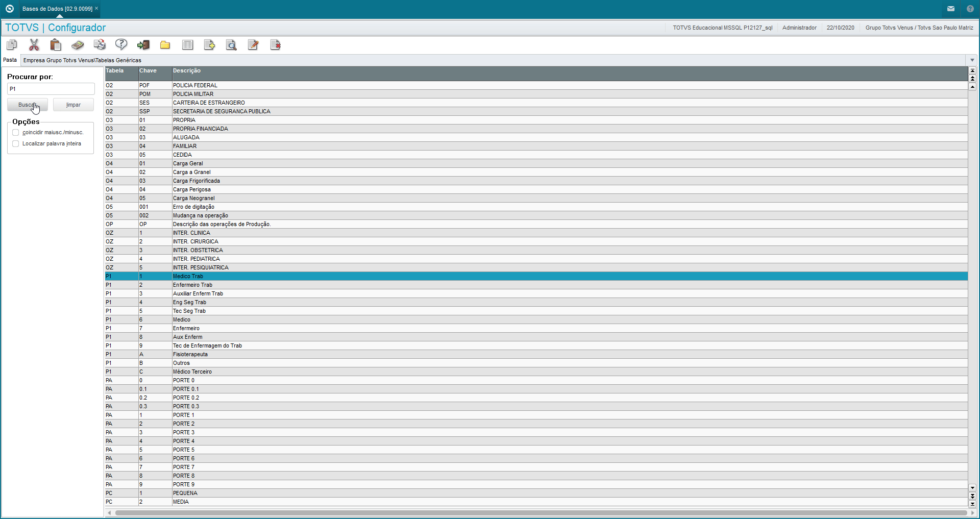980x519 pixels.
Task: Enable 'coincidir maiusc./minusc.' checkbox
Action: click(16, 133)
